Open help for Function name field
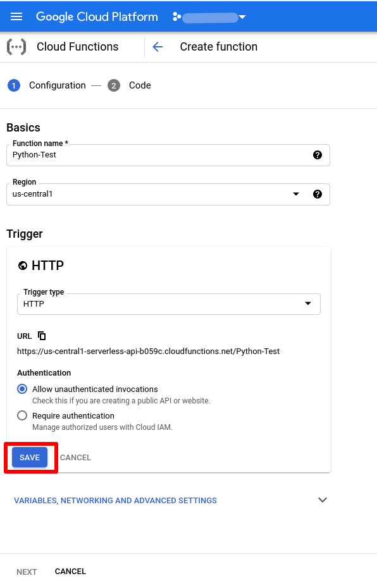377x588 pixels. [318, 155]
